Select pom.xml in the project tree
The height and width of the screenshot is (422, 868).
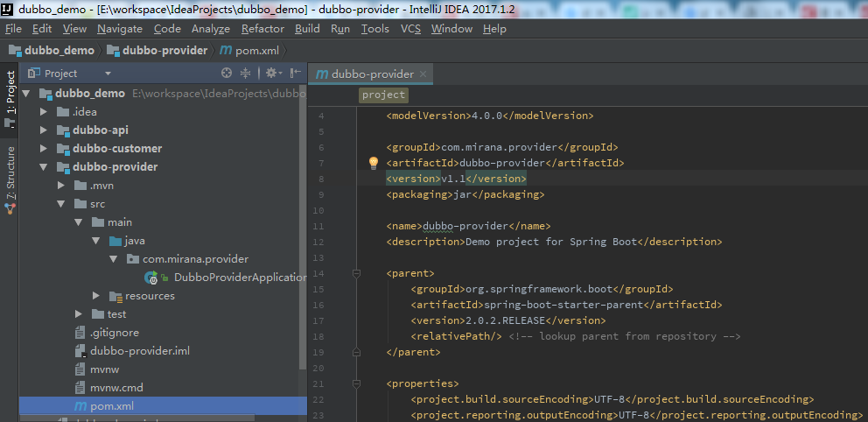point(163,406)
